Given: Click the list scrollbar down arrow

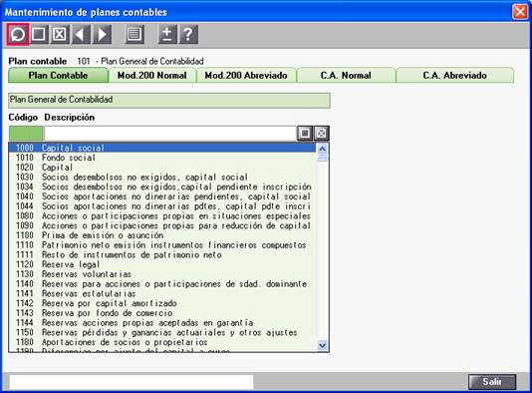Looking at the screenshot, I should tap(323, 346).
